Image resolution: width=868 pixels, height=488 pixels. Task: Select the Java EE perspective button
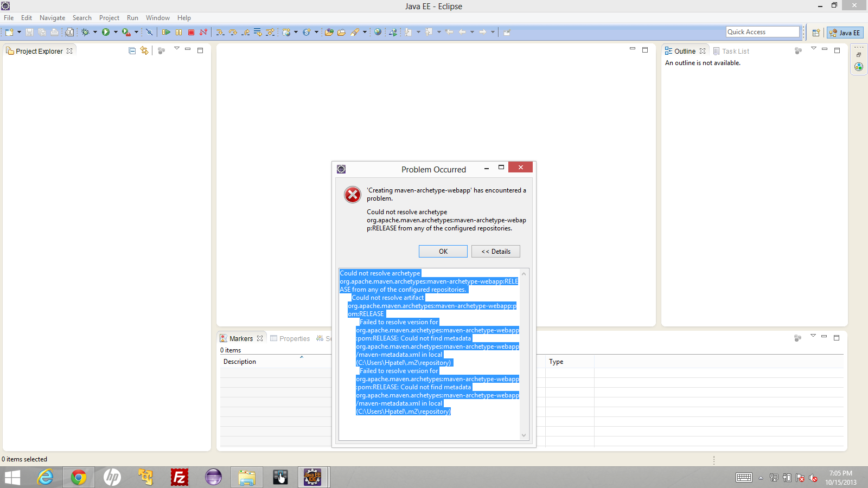click(x=845, y=33)
